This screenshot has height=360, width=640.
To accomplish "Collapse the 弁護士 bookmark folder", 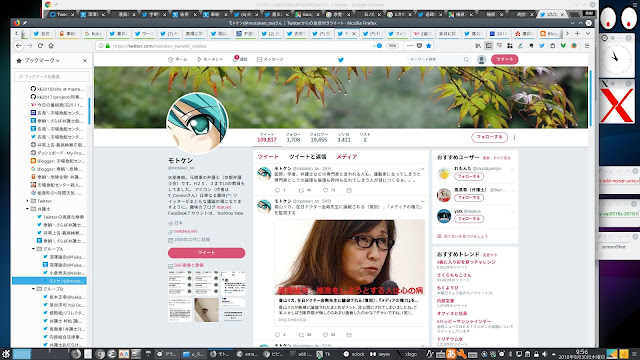I will pos(28,209).
